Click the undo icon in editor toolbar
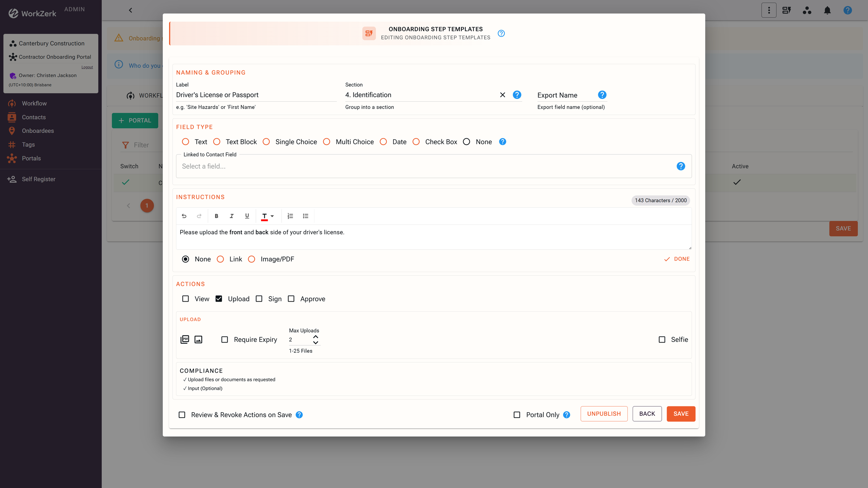Screen dimensions: 868x488 [184, 216]
